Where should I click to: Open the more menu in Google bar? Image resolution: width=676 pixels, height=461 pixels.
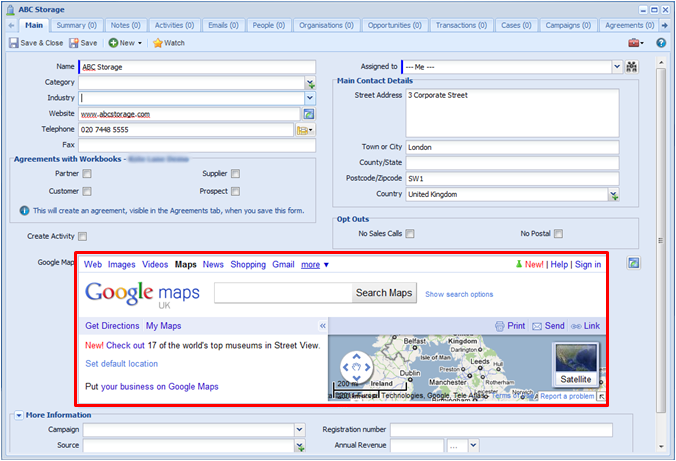(315, 265)
